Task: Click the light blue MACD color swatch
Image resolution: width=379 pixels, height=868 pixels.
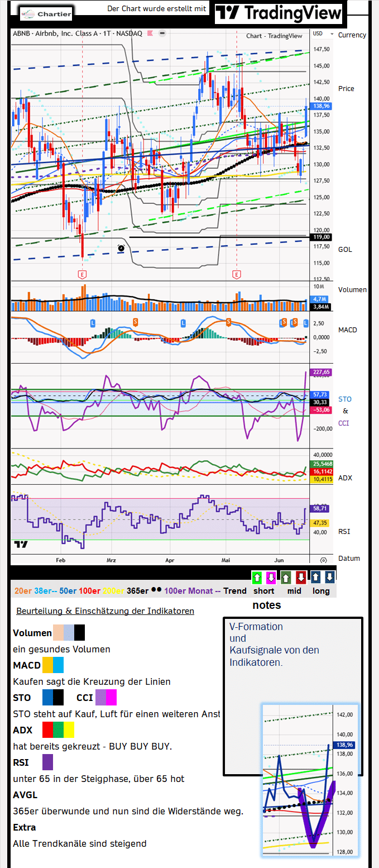Action: 58,665
